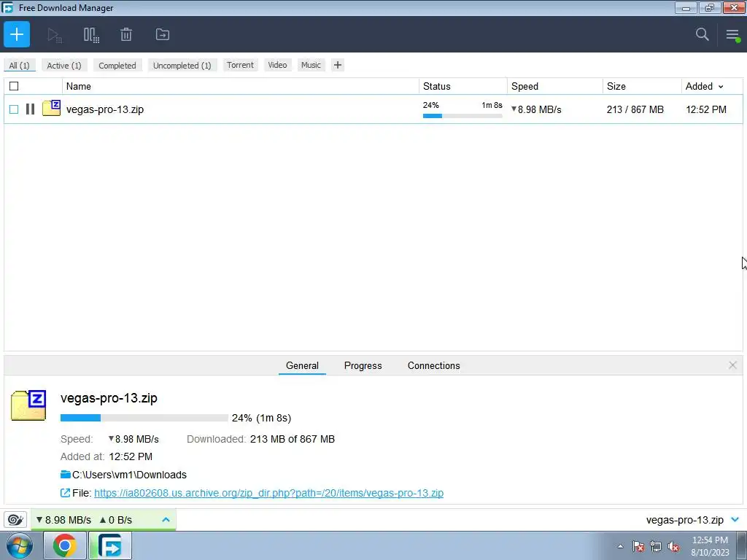Click the network tray icon
This screenshot has width=747, height=560.
pyautogui.click(x=656, y=546)
